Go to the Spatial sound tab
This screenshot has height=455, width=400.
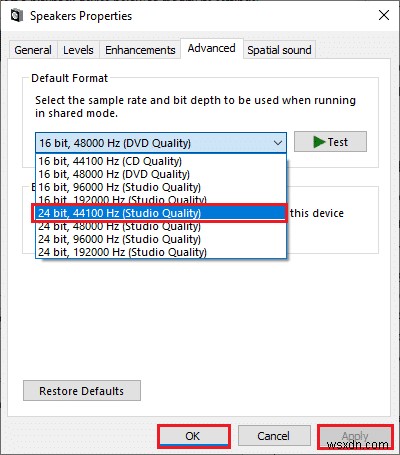(279, 50)
